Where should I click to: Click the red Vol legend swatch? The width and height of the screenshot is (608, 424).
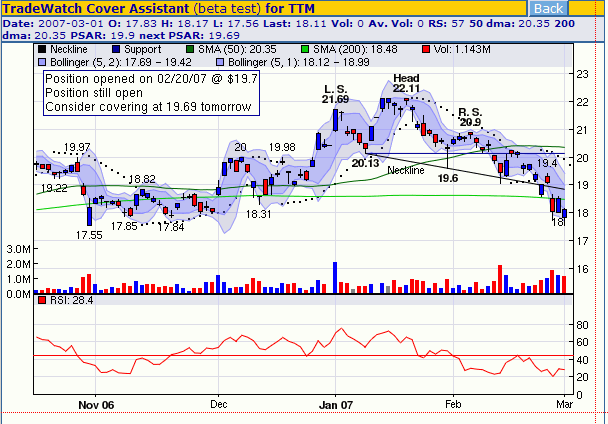(426, 49)
